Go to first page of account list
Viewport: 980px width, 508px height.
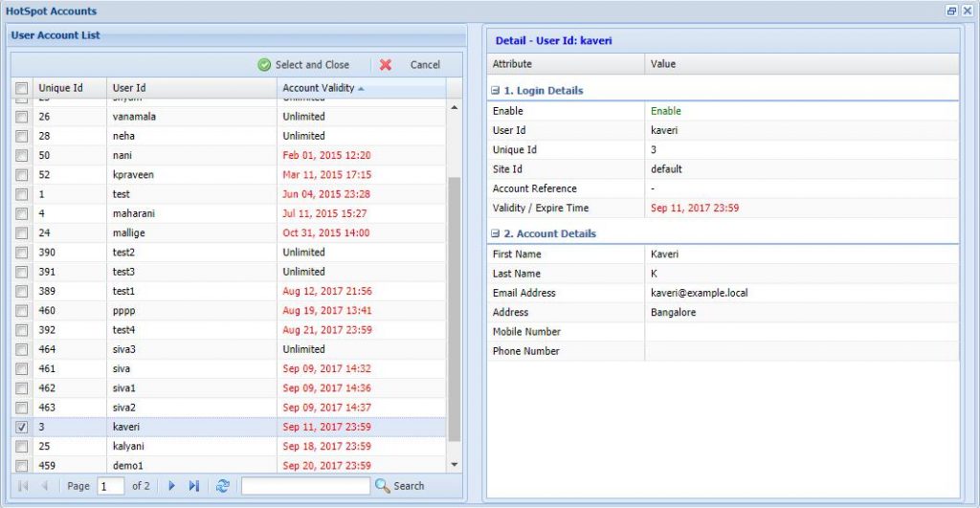pos(23,486)
